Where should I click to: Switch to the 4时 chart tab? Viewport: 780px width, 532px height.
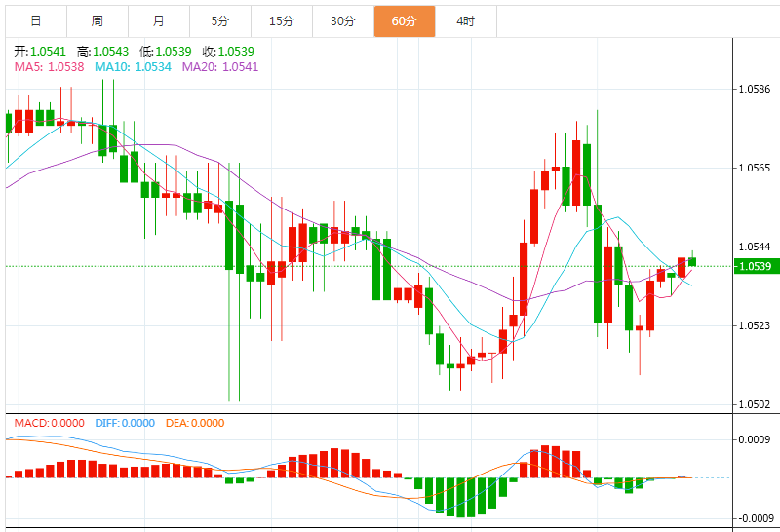(466, 21)
